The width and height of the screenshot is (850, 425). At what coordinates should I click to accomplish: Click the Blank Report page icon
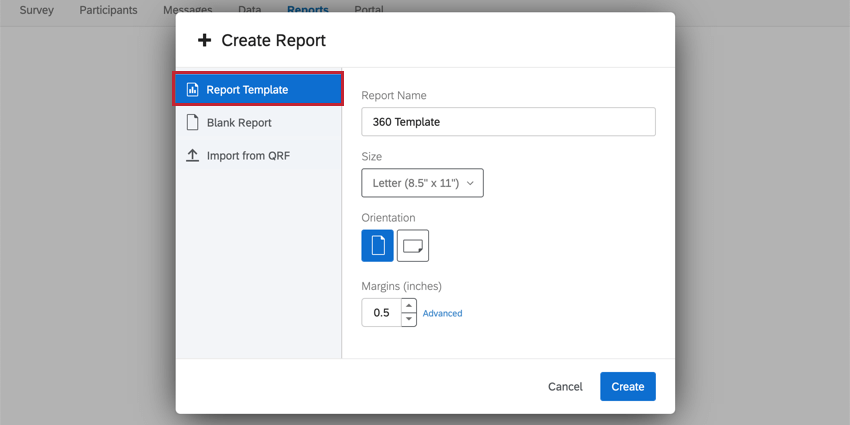point(193,123)
